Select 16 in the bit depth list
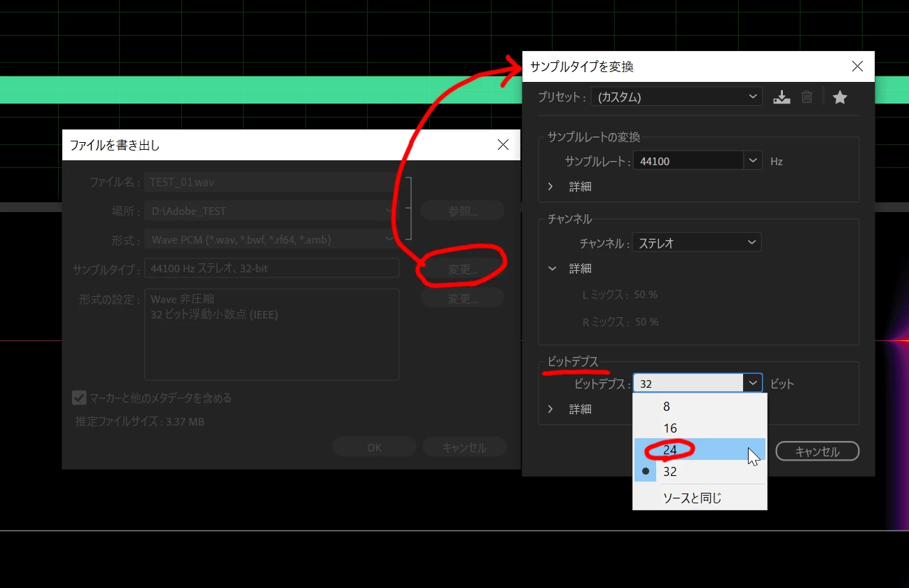 coord(700,428)
